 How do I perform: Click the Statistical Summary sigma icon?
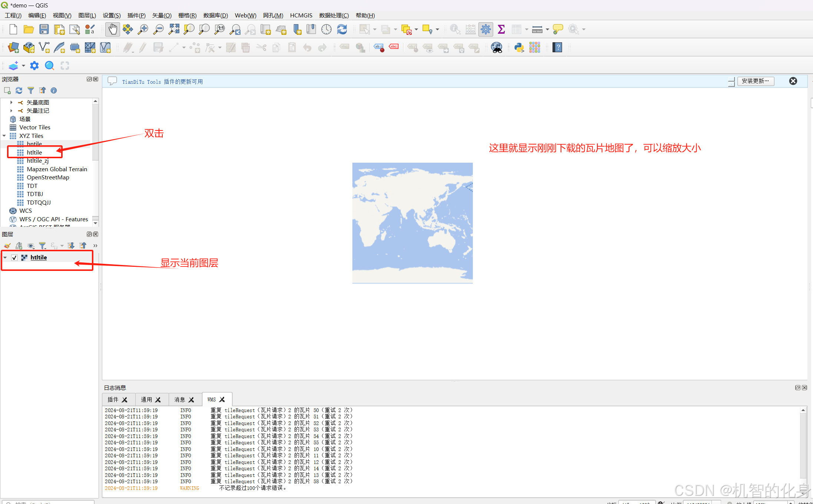tap(501, 29)
